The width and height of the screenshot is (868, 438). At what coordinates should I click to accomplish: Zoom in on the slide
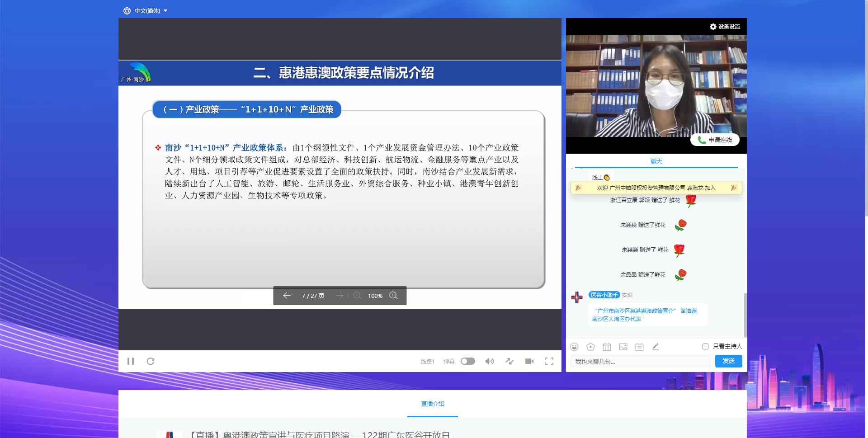coord(393,296)
